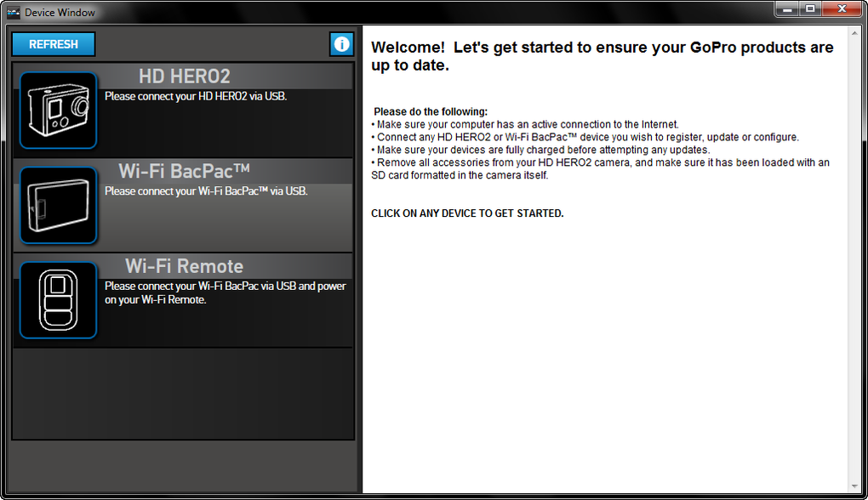Click the Wi-Fi Remote title text

point(185,266)
